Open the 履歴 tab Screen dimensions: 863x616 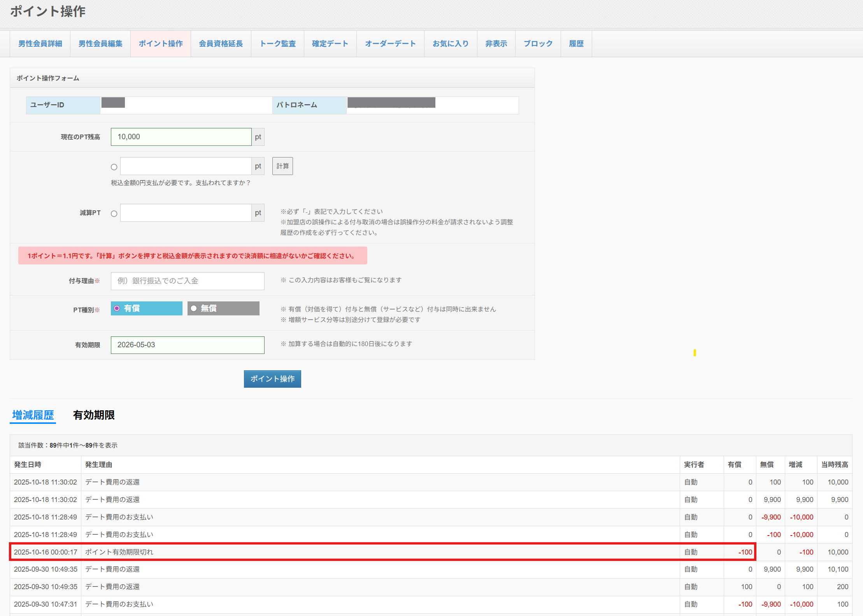click(576, 44)
